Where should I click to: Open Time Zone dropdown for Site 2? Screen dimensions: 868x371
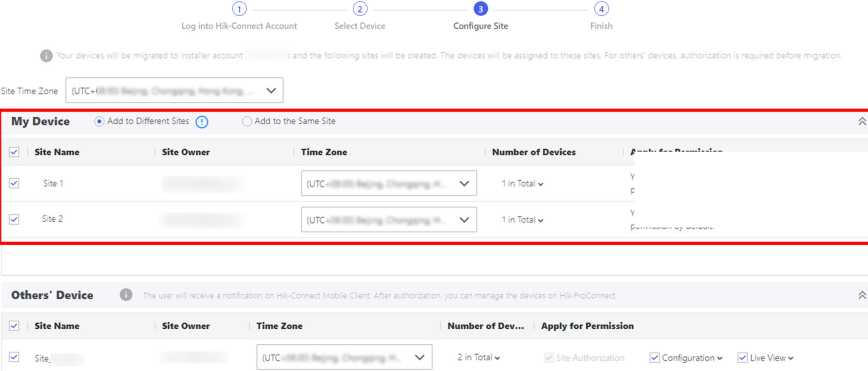tap(389, 219)
